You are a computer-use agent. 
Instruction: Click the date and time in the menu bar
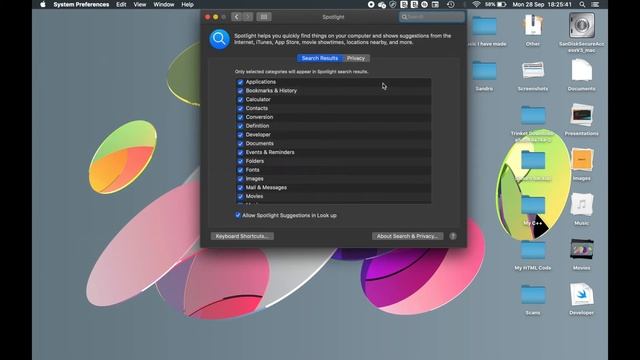click(542, 4)
